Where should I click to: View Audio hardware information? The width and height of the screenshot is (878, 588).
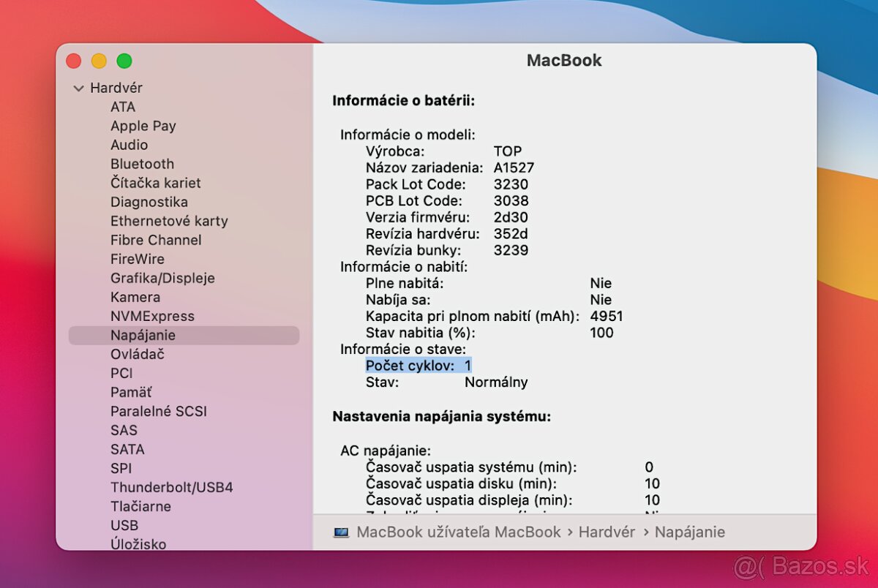(x=129, y=145)
